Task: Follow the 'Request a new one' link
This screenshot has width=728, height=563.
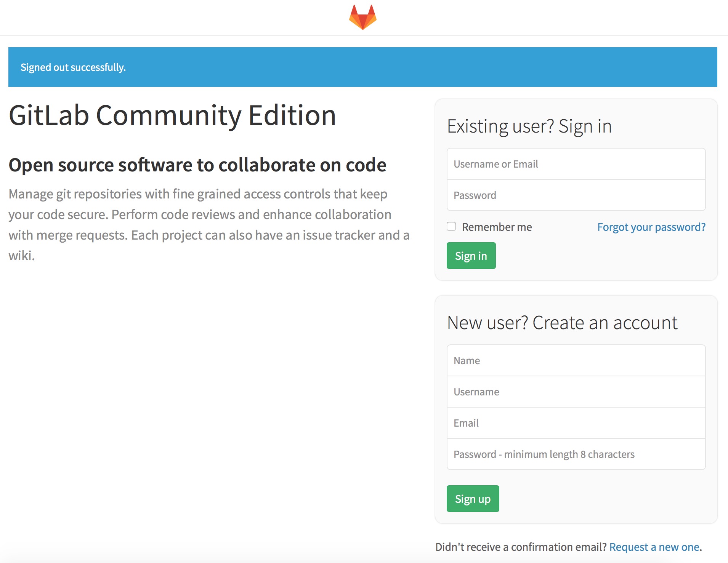Action: [x=654, y=547]
